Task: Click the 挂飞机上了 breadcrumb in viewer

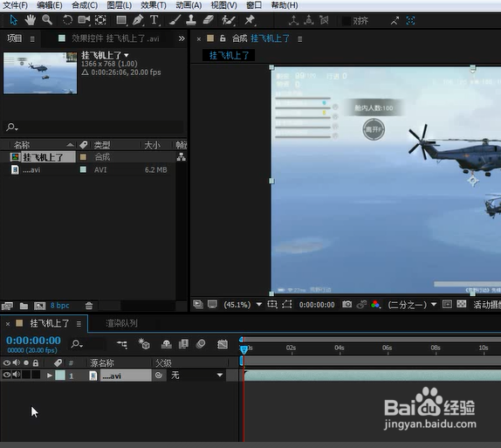Action: point(229,55)
